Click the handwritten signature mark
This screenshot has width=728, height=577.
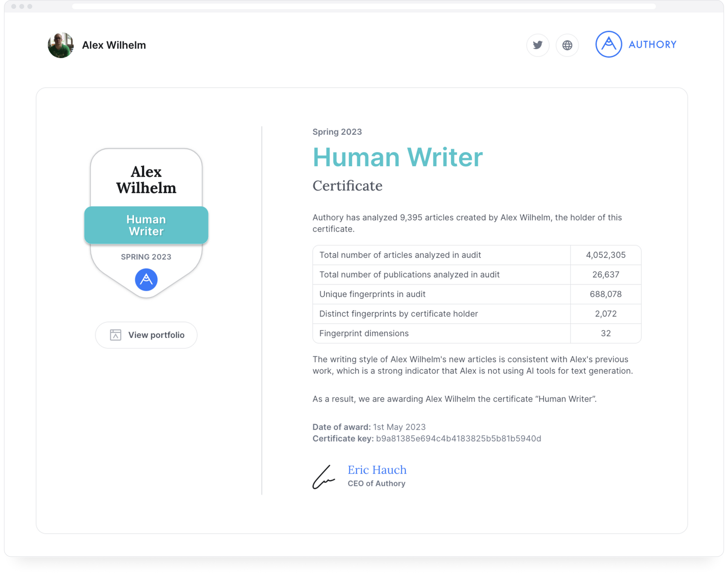(x=323, y=477)
